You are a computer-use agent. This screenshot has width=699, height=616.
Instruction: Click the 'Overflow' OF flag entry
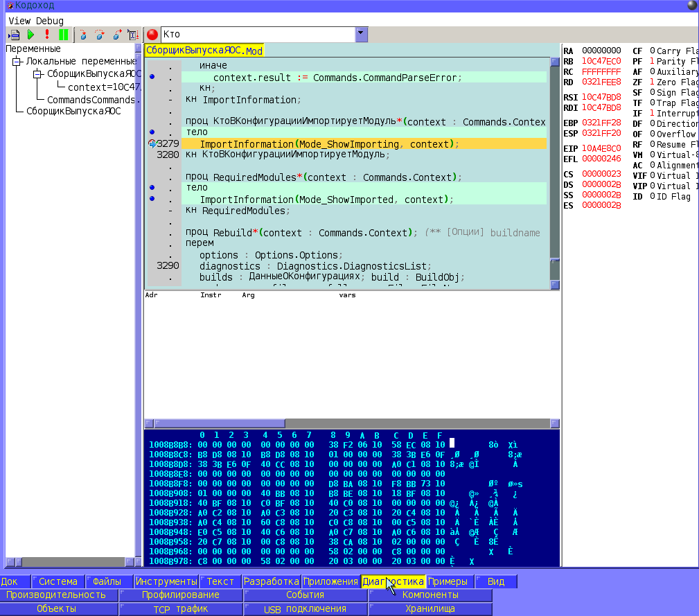coord(664,134)
